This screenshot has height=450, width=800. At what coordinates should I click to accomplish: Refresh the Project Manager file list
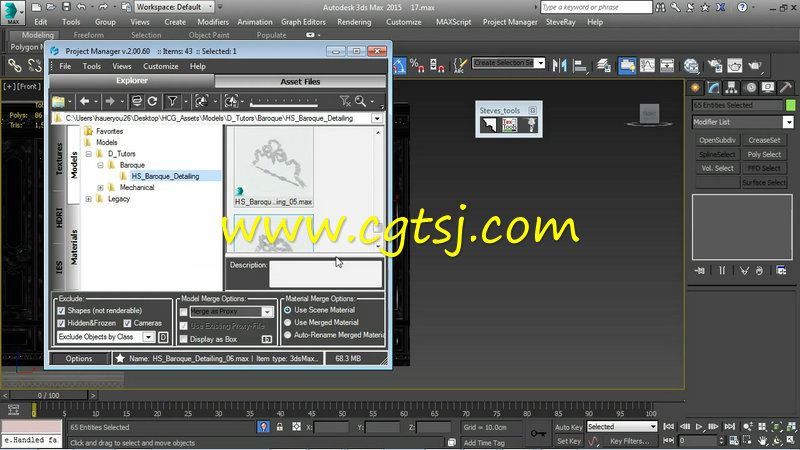coord(153,102)
